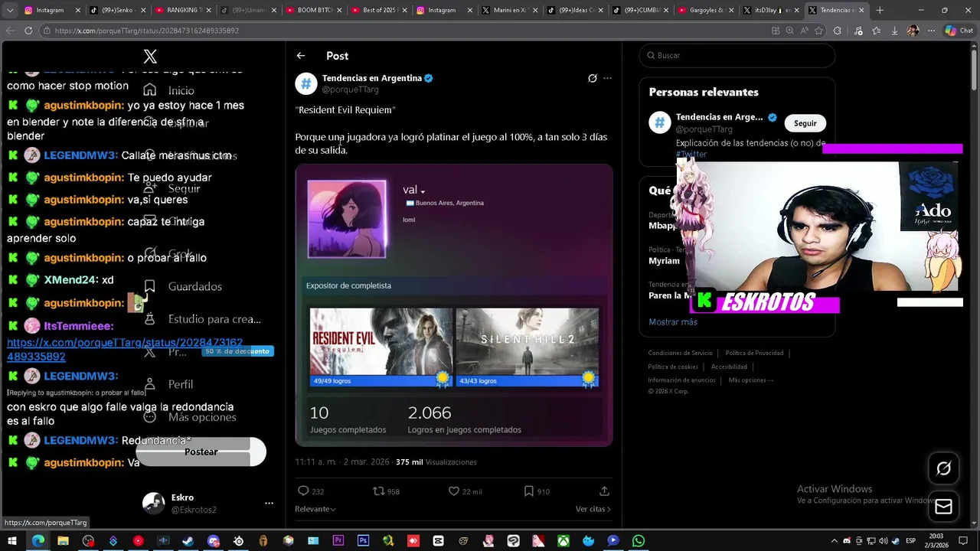Click the X logo at top of sidebar
The image size is (980, 551).
coord(150,56)
